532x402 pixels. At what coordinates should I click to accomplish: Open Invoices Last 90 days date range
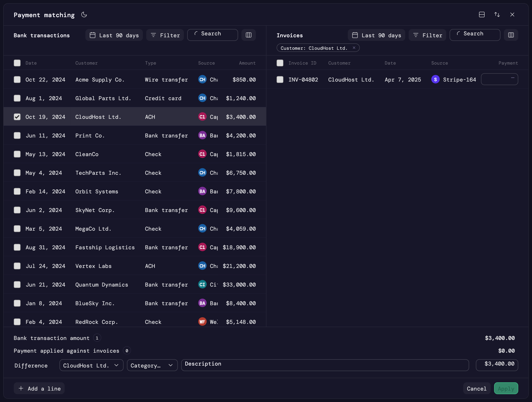pyautogui.click(x=376, y=35)
